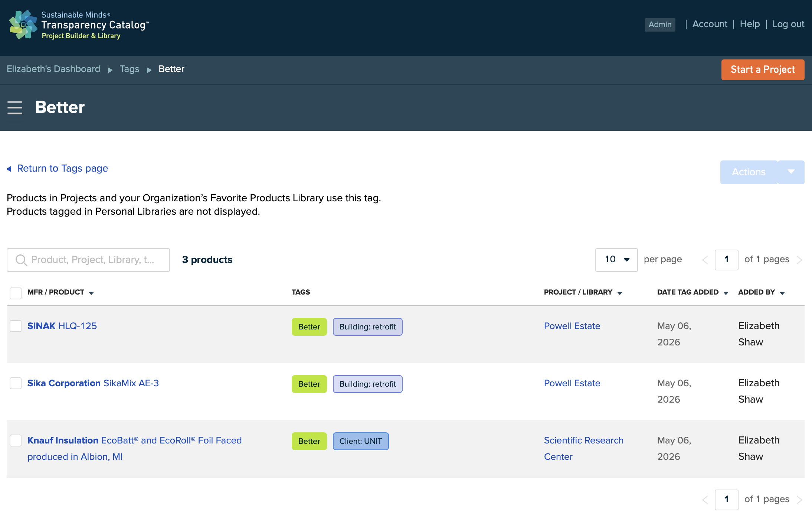Click the 3 products count text
Screen dimensions: 812x520
pos(207,260)
